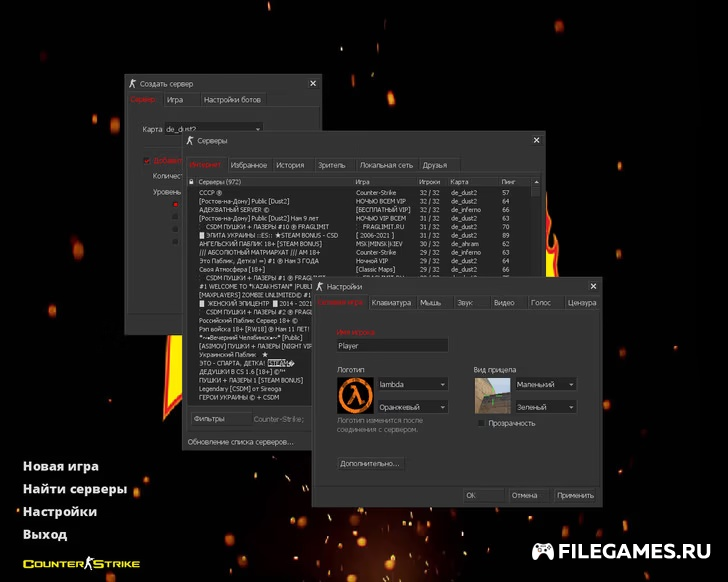Click Настройки in the main menu

pyautogui.click(x=60, y=511)
